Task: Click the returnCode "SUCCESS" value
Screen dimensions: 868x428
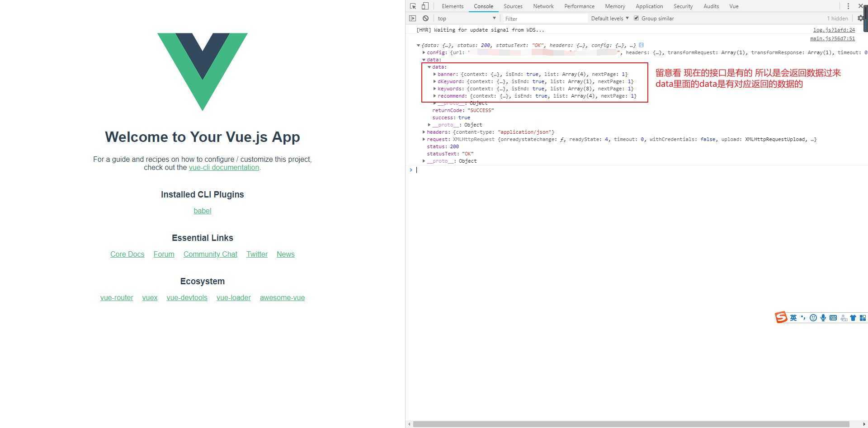Action: [481, 110]
